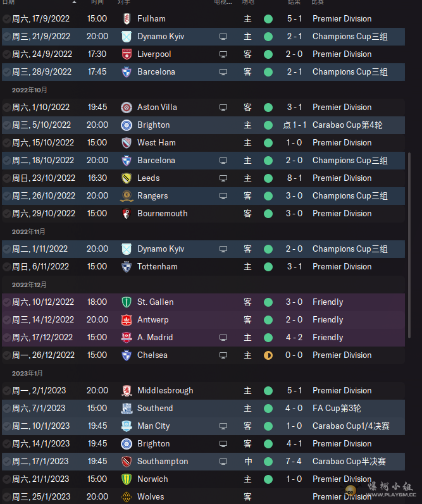The image size is (422, 504).
Task: Click the Liverpool club crest icon
Action: [127, 54]
